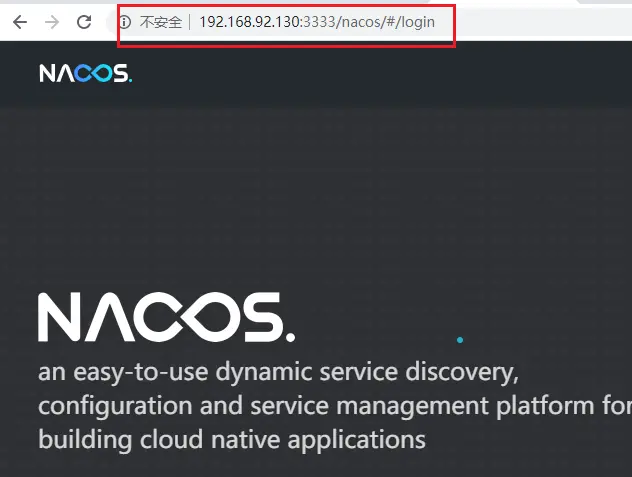Click the 不安全 security label
632x477 pixels.
[161, 22]
